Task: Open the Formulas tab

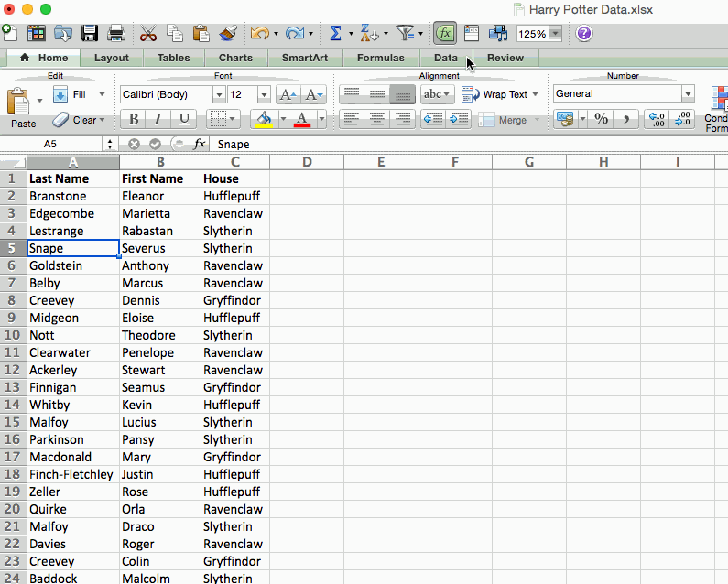Action: click(381, 58)
